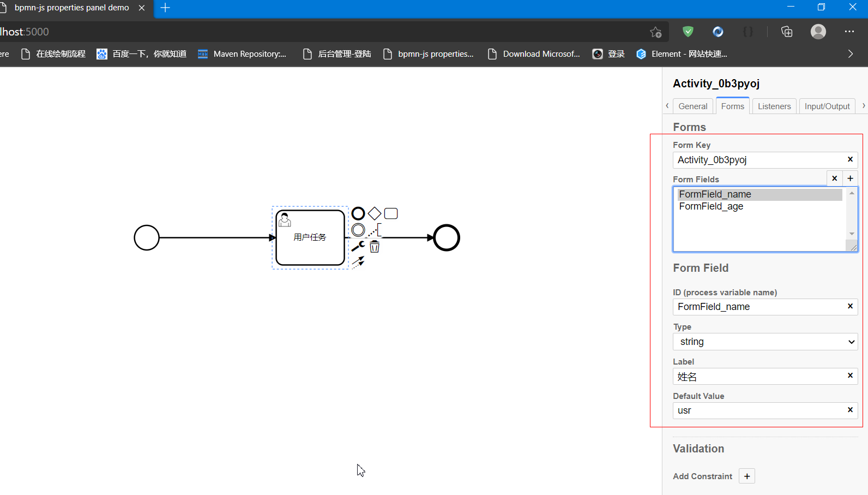Open the Collections button
Image resolution: width=868 pixels, height=495 pixels.
coord(787,32)
